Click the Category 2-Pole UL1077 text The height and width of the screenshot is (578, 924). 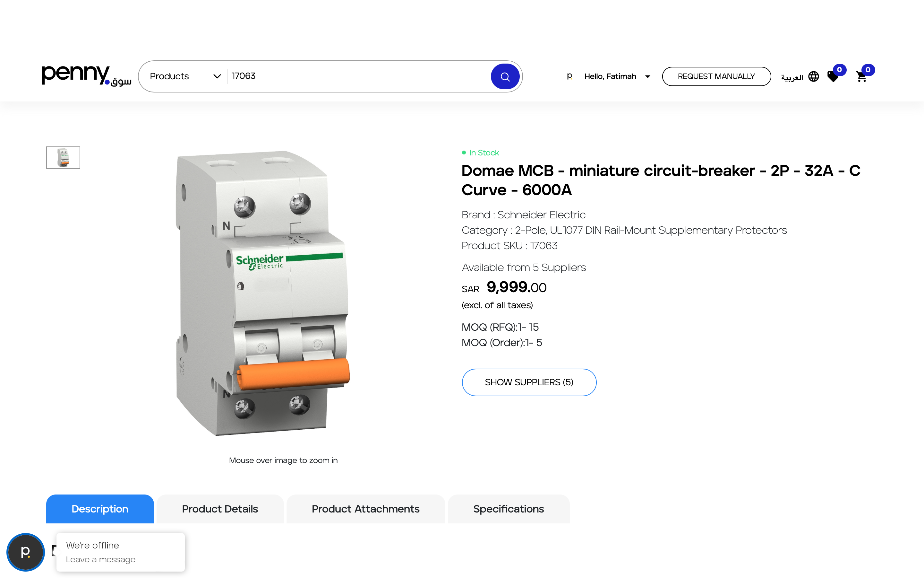pos(624,231)
